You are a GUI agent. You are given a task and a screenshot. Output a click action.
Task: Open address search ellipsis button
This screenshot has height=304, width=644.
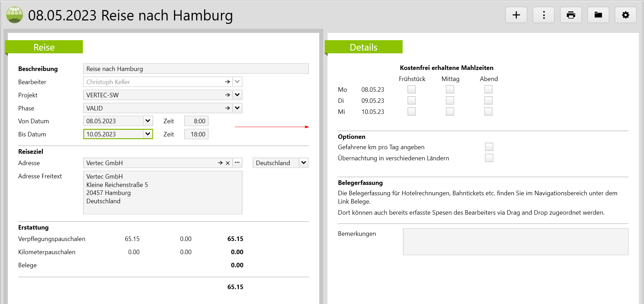tap(237, 163)
